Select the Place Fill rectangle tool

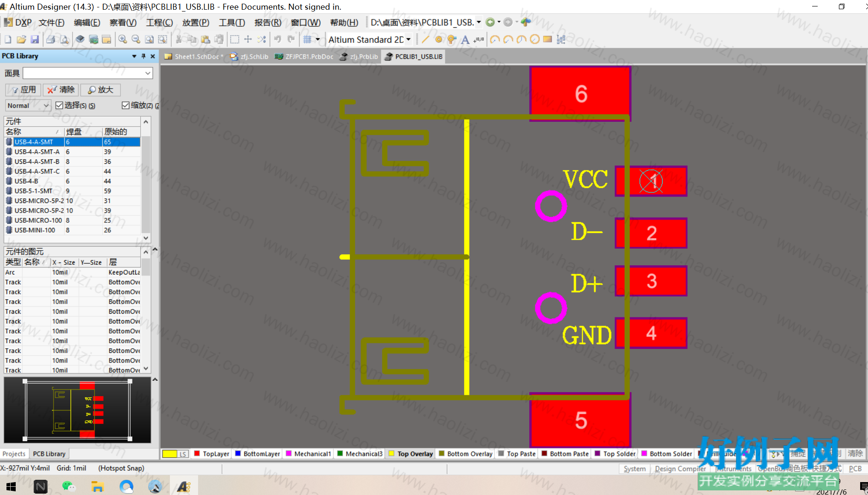point(548,40)
